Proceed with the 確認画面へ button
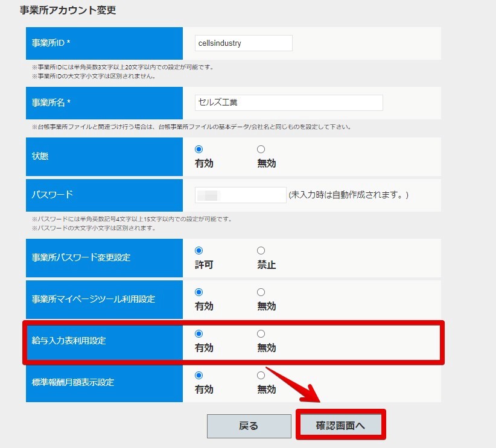The image size is (496, 448). pos(340,426)
